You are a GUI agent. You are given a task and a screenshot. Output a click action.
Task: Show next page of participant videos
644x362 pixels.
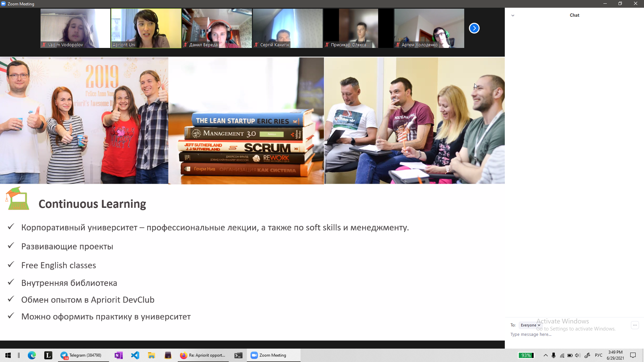(474, 28)
